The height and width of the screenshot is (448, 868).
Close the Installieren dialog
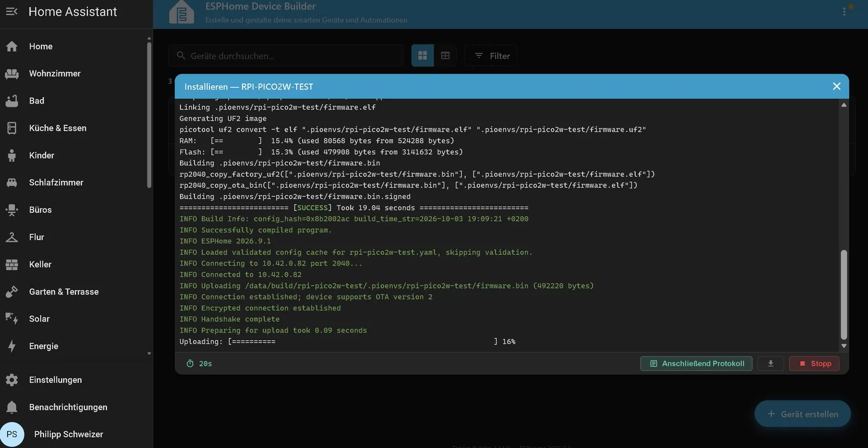(x=837, y=86)
